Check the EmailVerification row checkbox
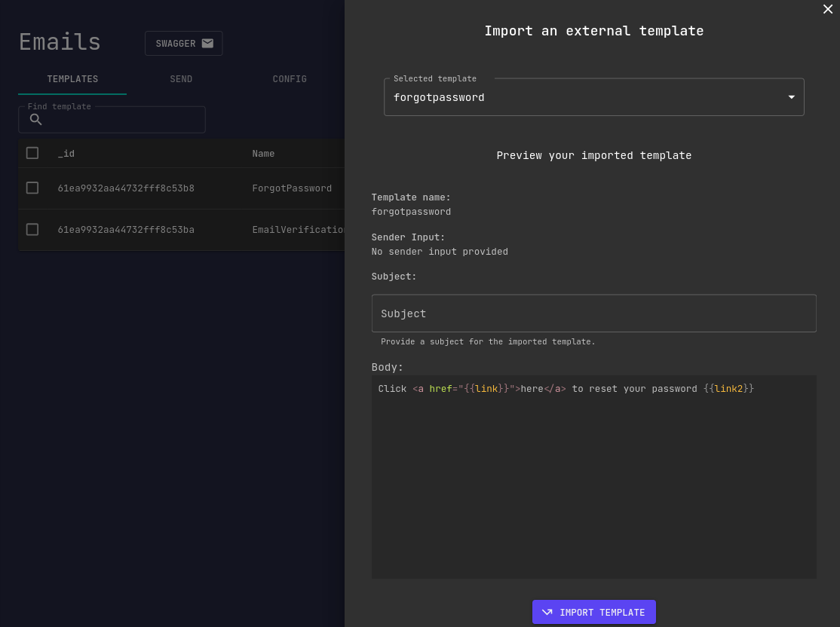This screenshot has height=627, width=840. pos(32,230)
